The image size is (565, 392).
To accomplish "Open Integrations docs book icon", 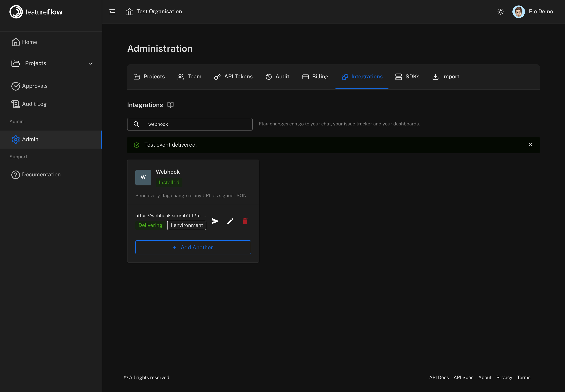I will coord(170,105).
